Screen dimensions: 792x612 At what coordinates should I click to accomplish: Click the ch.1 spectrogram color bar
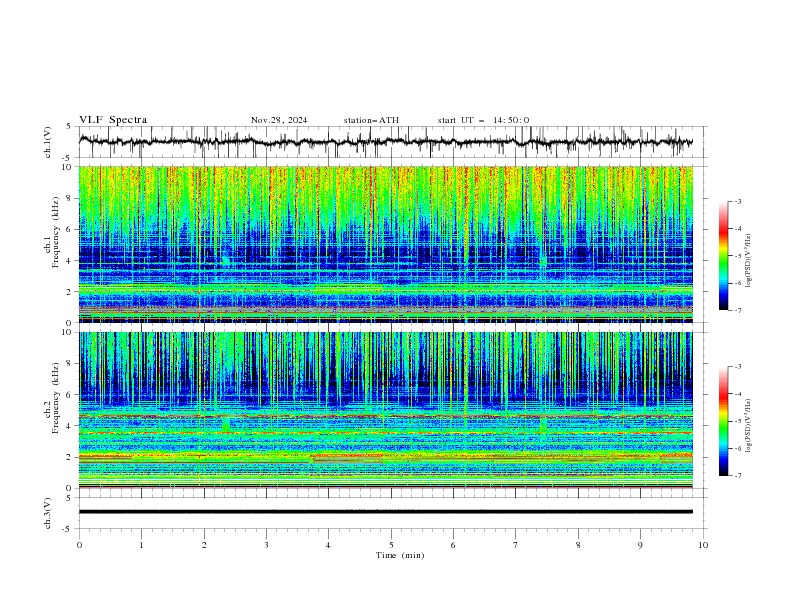[x=723, y=256]
